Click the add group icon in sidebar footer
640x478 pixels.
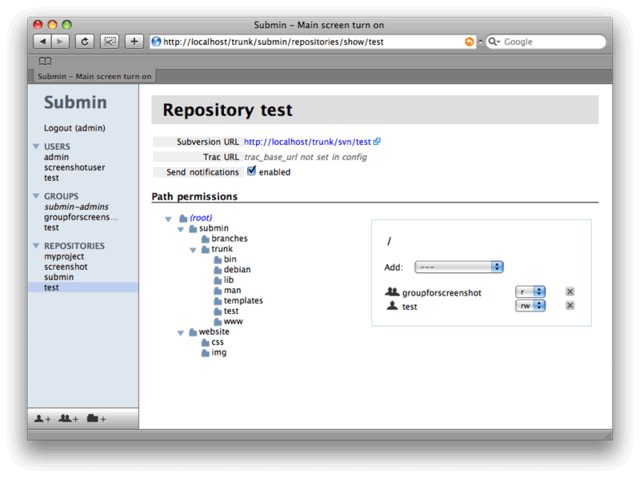tap(68, 419)
